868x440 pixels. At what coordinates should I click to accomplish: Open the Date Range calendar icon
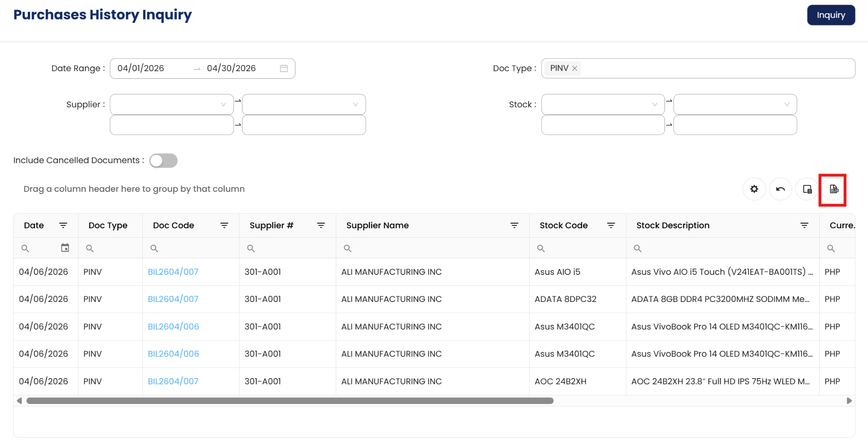click(x=284, y=68)
